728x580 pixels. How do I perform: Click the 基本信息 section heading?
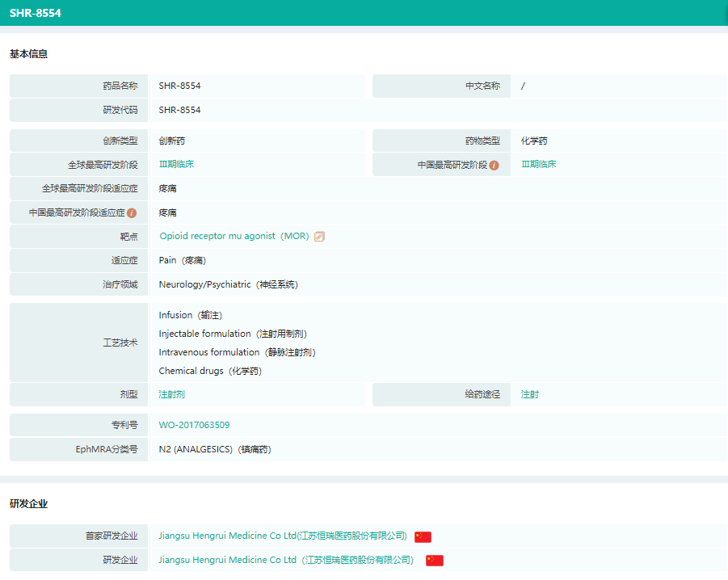point(28,54)
